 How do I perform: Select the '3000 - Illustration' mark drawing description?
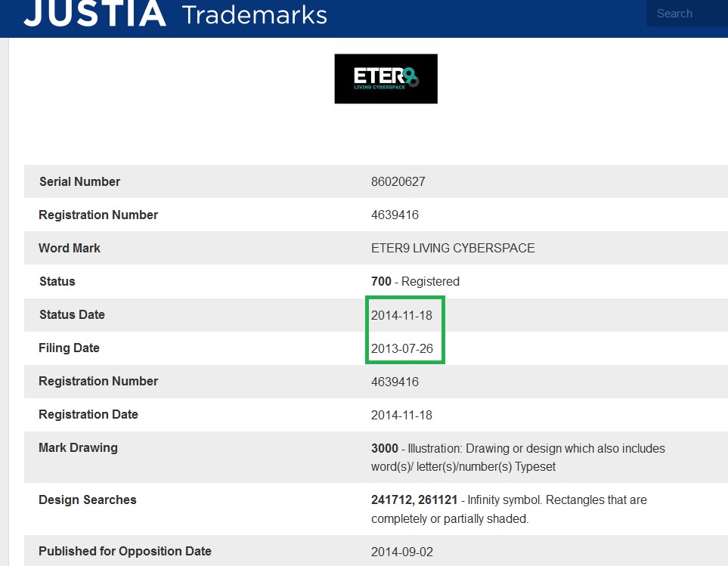[x=518, y=457]
